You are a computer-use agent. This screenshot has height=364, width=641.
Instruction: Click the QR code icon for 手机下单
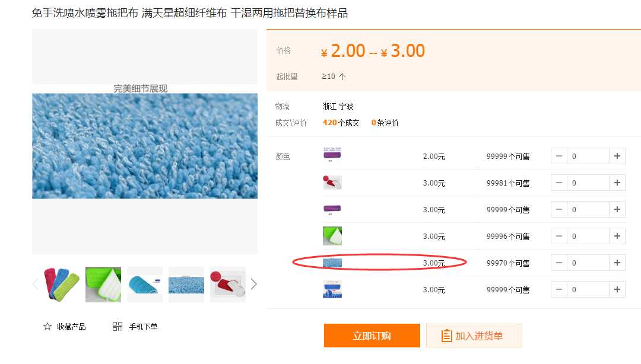pyautogui.click(x=118, y=327)
